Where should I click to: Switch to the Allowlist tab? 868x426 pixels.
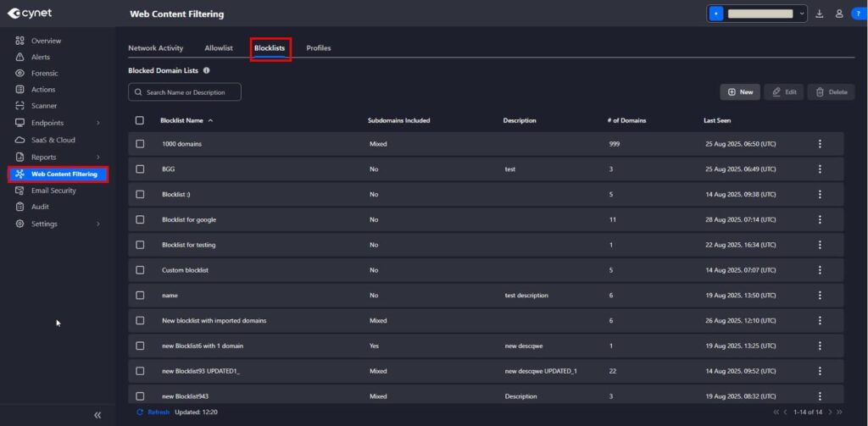[x=218, y=48]
